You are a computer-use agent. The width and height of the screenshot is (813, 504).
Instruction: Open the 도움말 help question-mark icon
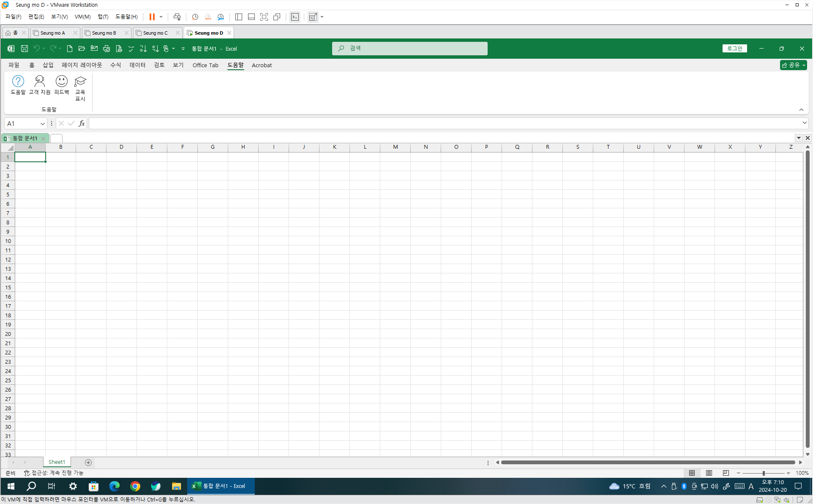click(18, 81)
